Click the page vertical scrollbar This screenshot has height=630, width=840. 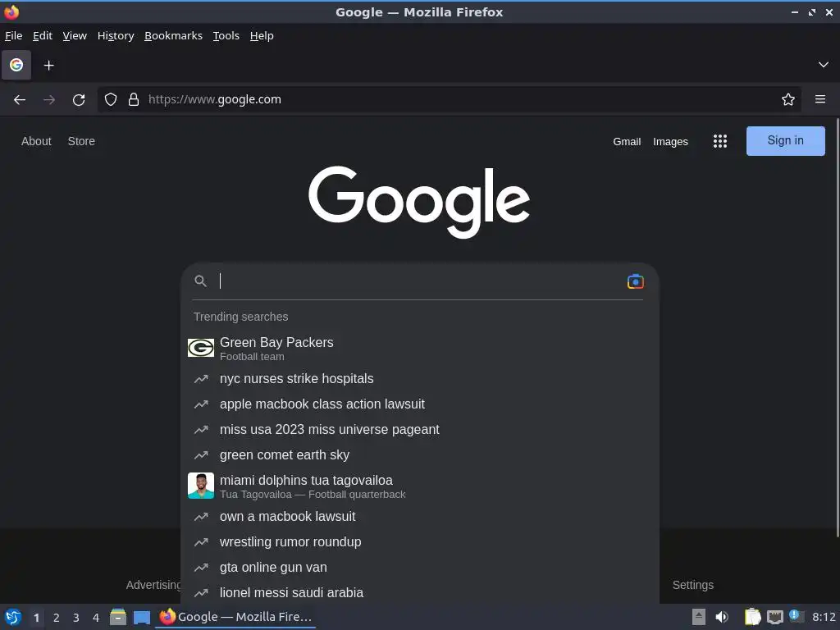pyautogui.click(x=838, y=326)
